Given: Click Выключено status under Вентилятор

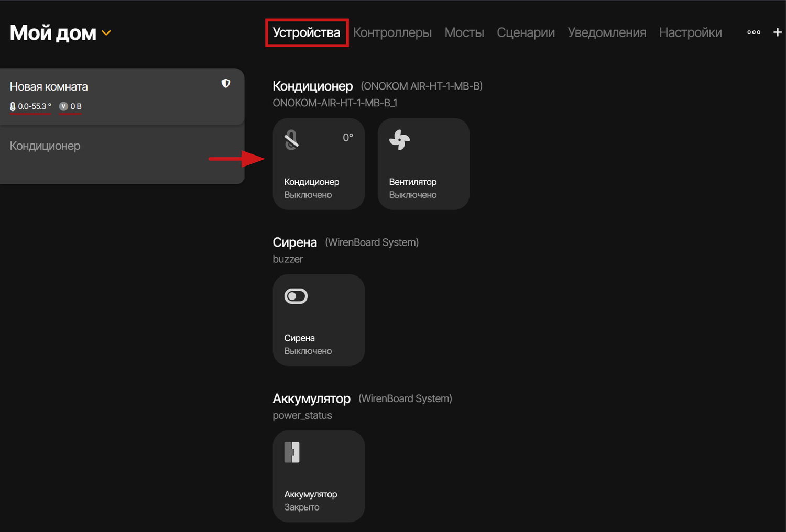Looking at the screenshot, I should tap(413, 195).
